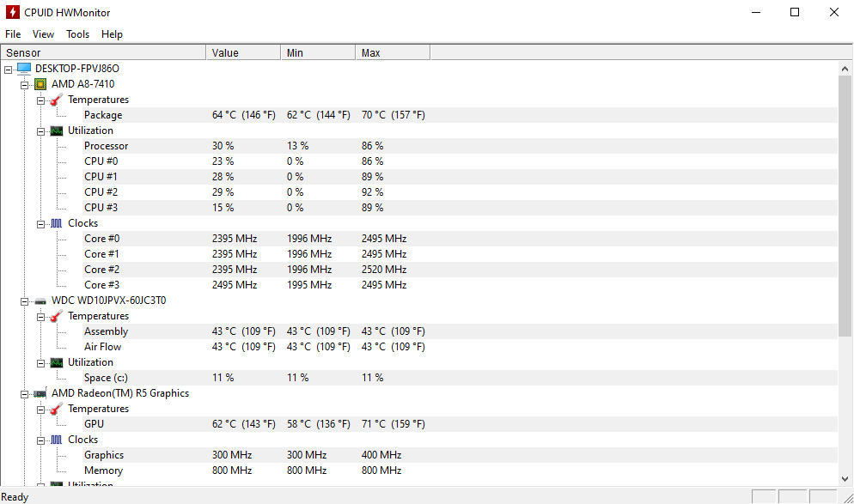Screen dimensions: 854x504
Task: Select the Package temperature row
Action: pos(103,115)
